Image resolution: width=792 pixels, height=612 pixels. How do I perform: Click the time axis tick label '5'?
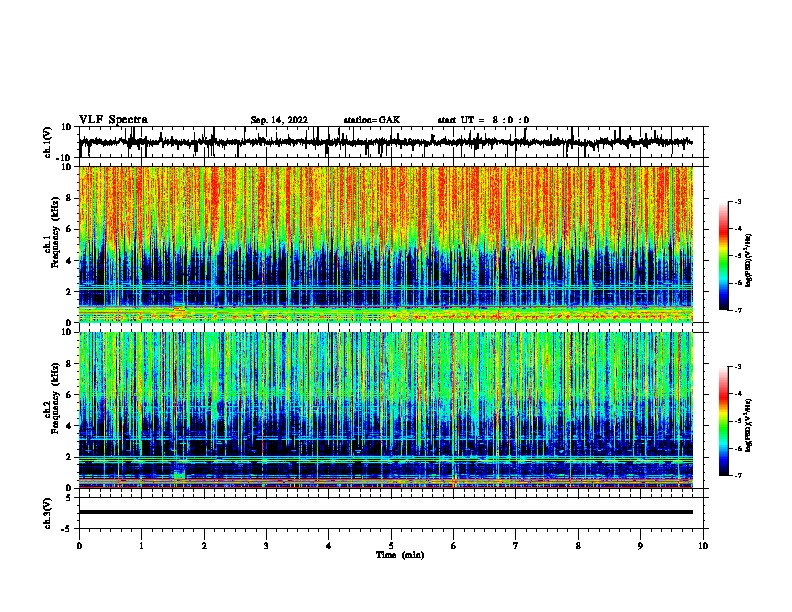391,546
